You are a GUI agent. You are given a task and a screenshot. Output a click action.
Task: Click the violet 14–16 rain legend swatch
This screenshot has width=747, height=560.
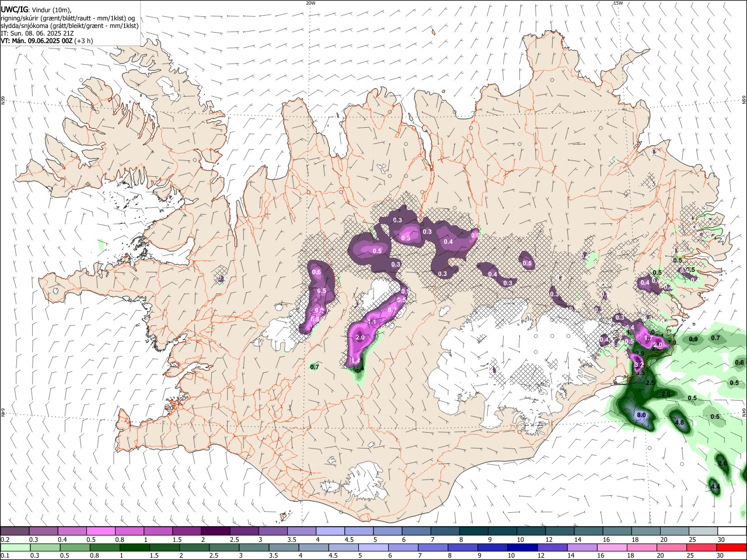[x=582, y=547]
